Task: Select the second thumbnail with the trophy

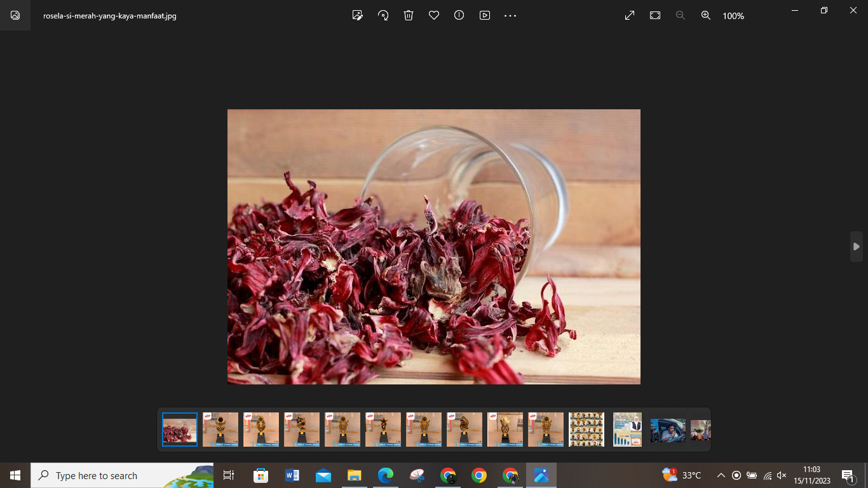Action: [261, 430]
